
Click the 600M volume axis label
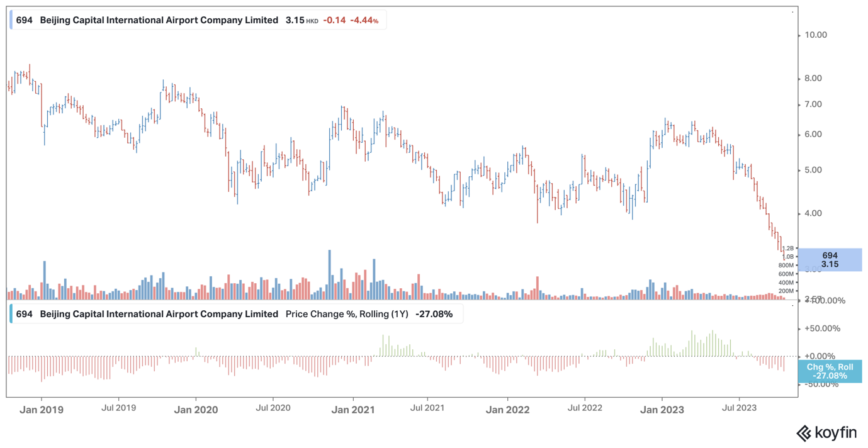[x=786, y=274]
